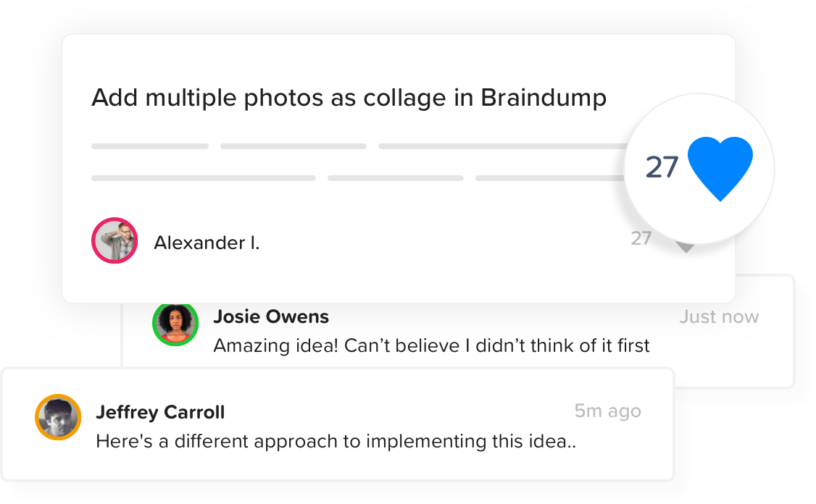
Task: Click the small gray 27 vote count
Action: coord(641,238)
